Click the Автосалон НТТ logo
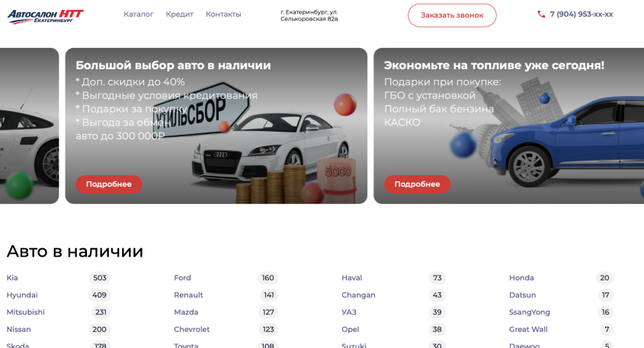The image size is (644, 348). coord(46,17)
